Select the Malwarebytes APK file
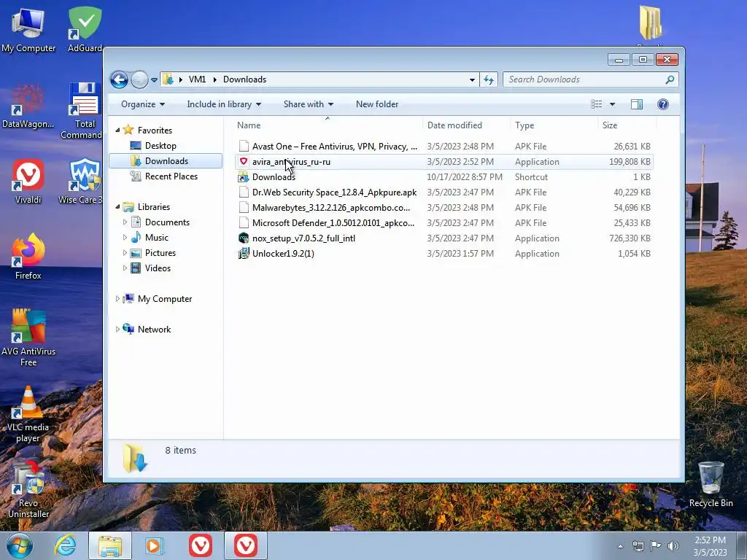The width and height of the screenshot is (747, 560). pos(330,208)
